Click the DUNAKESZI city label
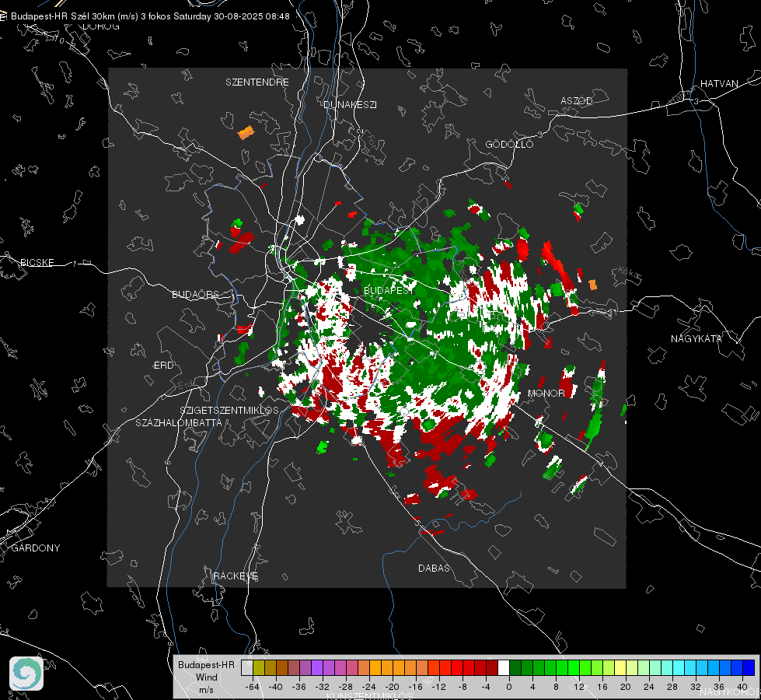The height and width of the screenshot is (700, 761). click(x=350, y=104)
